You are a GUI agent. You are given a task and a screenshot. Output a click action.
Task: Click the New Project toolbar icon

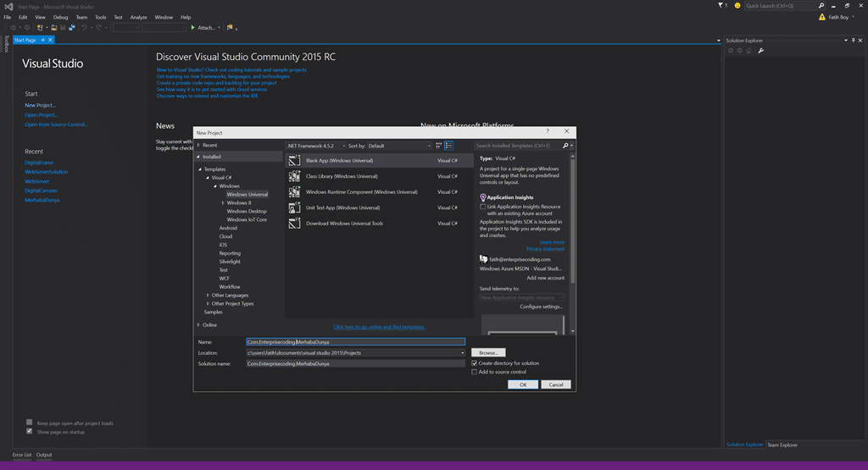40,28
